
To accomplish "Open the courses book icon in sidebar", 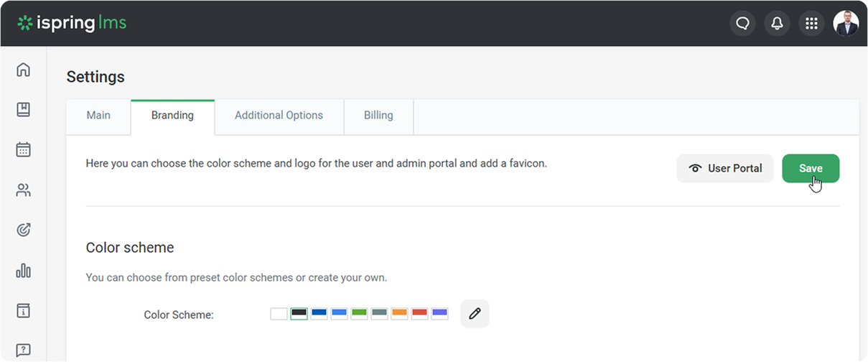I will point(23,110).
